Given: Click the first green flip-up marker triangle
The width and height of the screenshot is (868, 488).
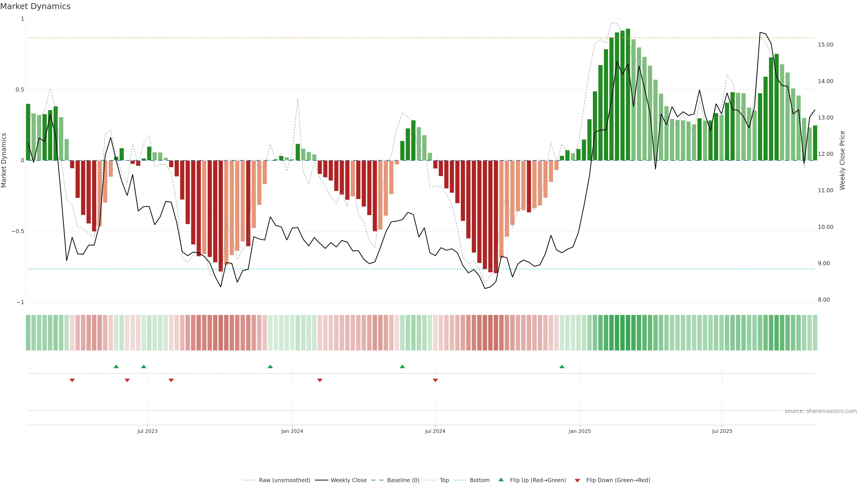Looking at the screenshot, I should [116, 366].
